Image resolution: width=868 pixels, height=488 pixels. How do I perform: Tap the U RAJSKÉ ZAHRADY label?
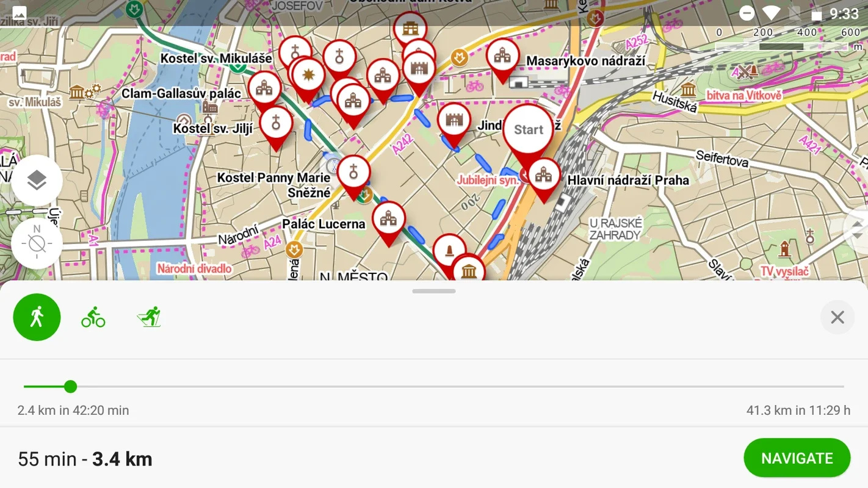(x=615, y=229)
